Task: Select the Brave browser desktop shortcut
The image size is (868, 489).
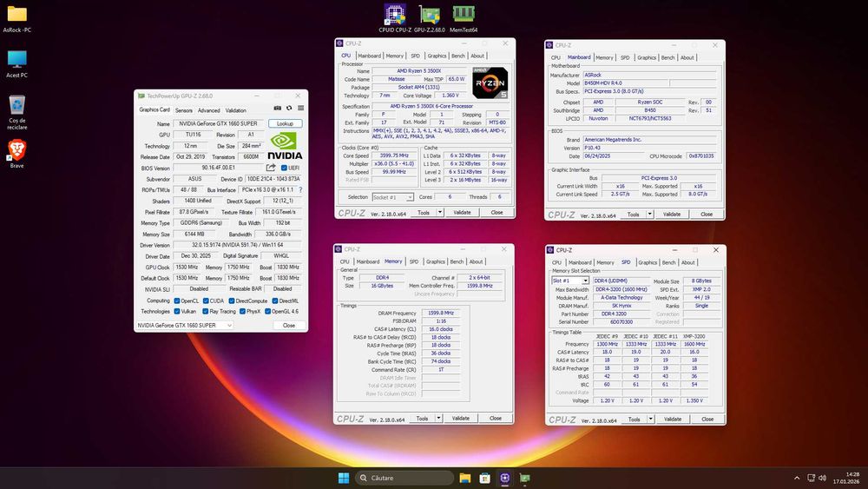Action: click(16, 154)
